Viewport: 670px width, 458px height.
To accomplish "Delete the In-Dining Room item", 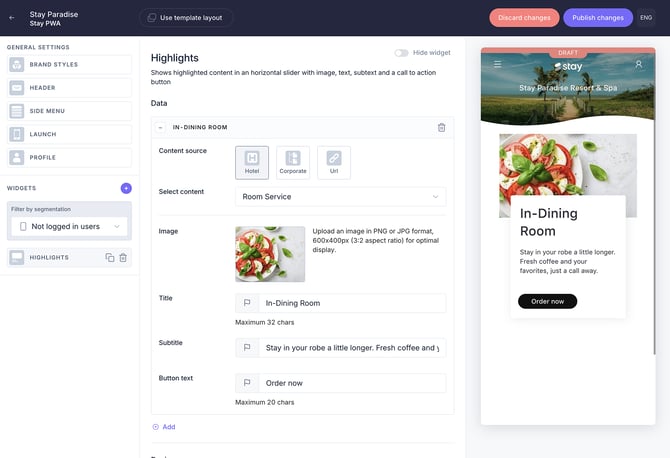I will (441, 127).
